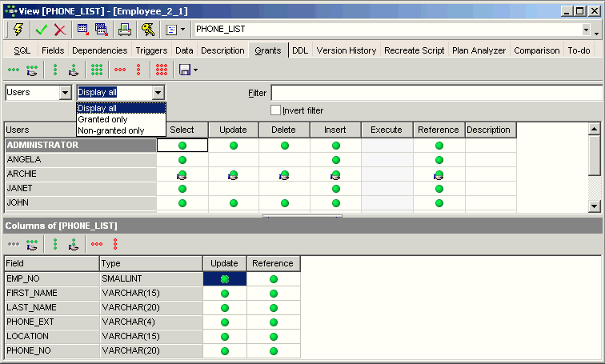This screenshot has height=364, width=605.
Task: Click the second table icon next to the printer
Action: coord(101,30)
